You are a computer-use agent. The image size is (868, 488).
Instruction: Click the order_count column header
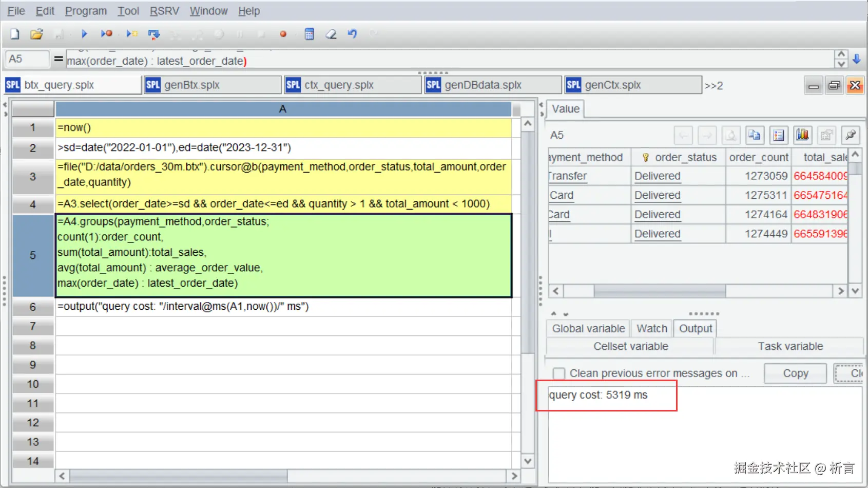(758, 158)
